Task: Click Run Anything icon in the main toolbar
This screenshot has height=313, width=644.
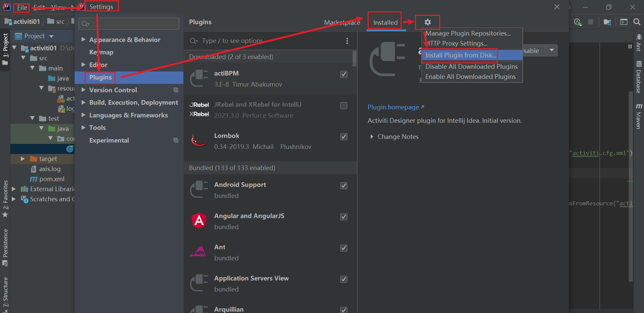Action: coord(624,22)
